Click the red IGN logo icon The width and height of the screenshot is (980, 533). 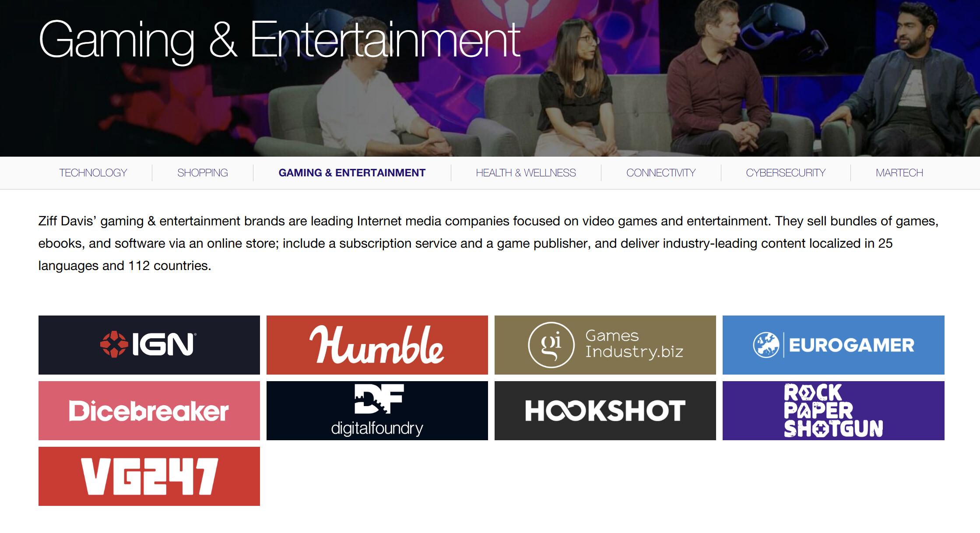pyautogui.click(x=114, y=344)
